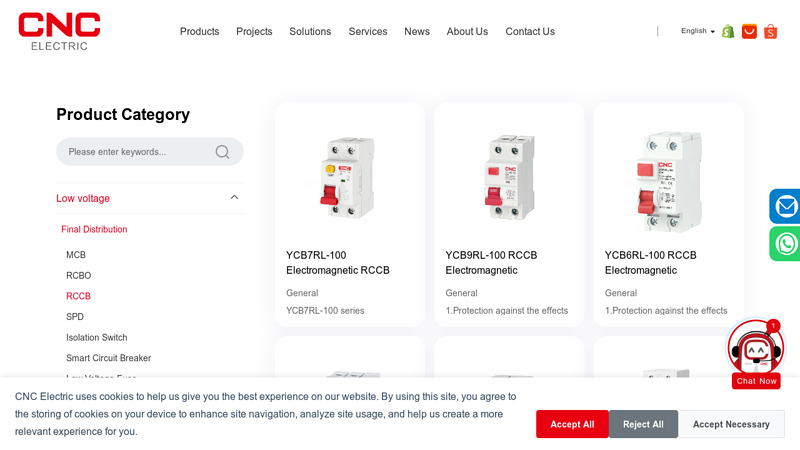The image size is (800, 450).
Task: Open the Chat Now robot assistant
Action: pyautogui.click(x=756, y=354)
